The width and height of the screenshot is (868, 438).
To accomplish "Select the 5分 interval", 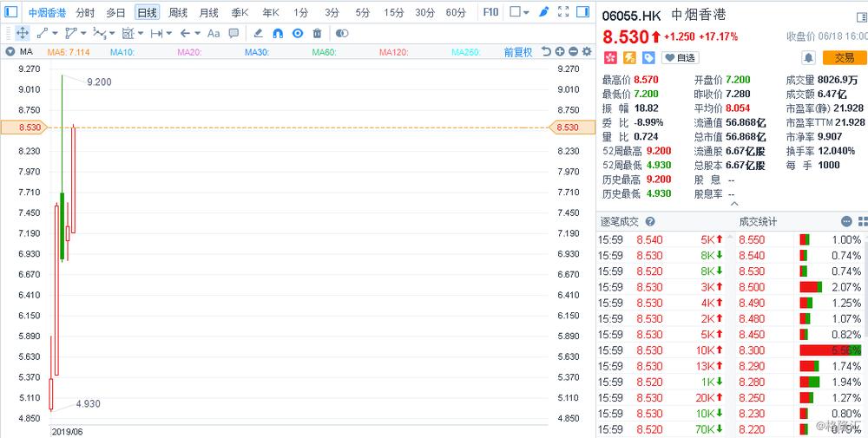I will point(363,12).
